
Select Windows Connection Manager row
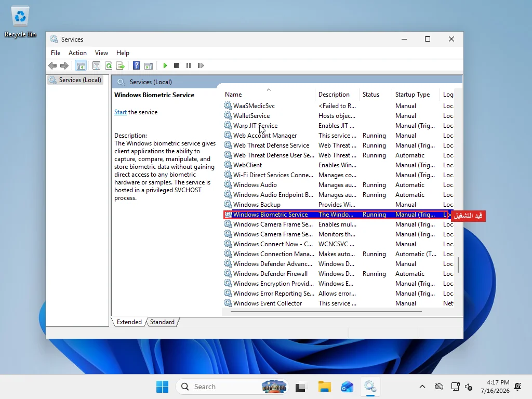point(338,254)
